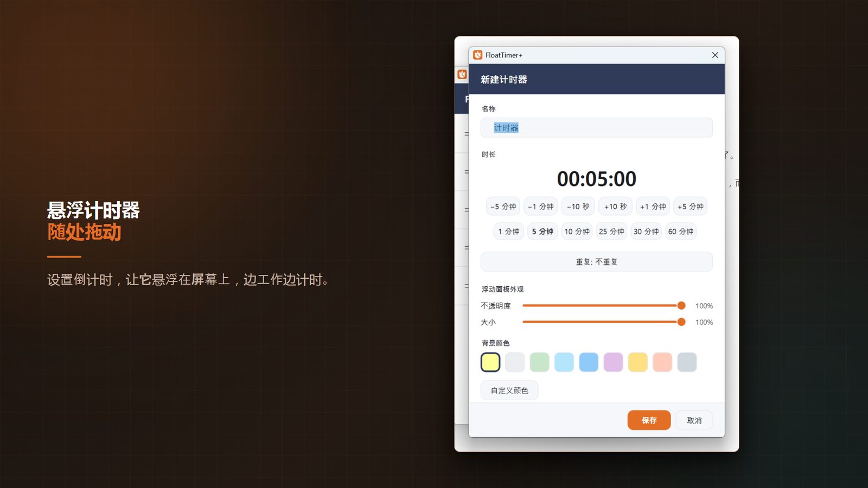Add 5 minutes with +5 分钟 button
This screenshot has height=488, width=868.
coord(690,207)
